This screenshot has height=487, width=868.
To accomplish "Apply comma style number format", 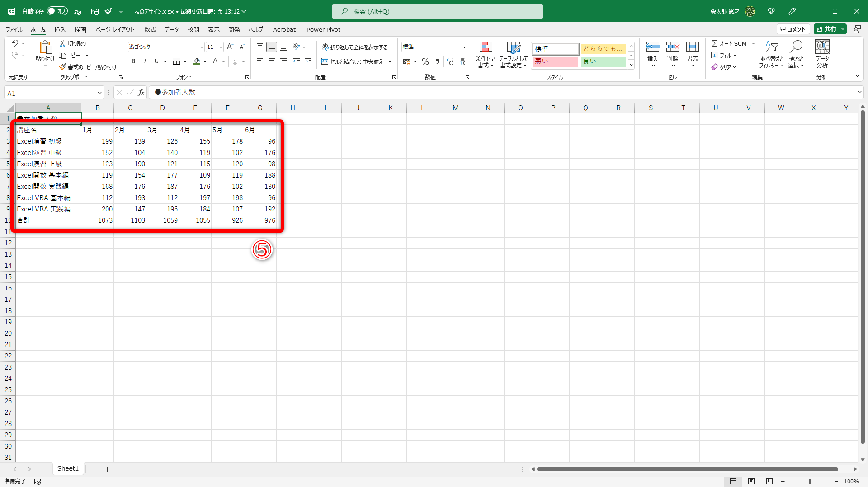I will pyautogui.click(x=437, y=61).
